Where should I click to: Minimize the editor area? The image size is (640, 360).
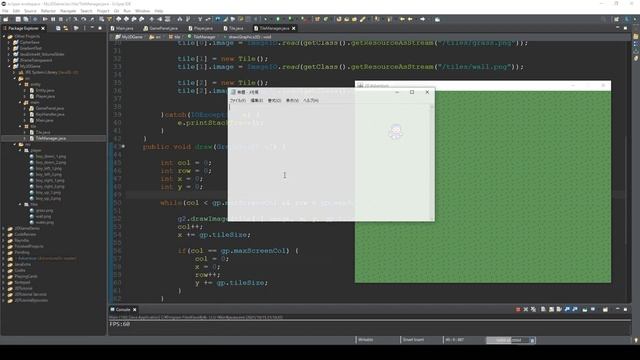618,28
